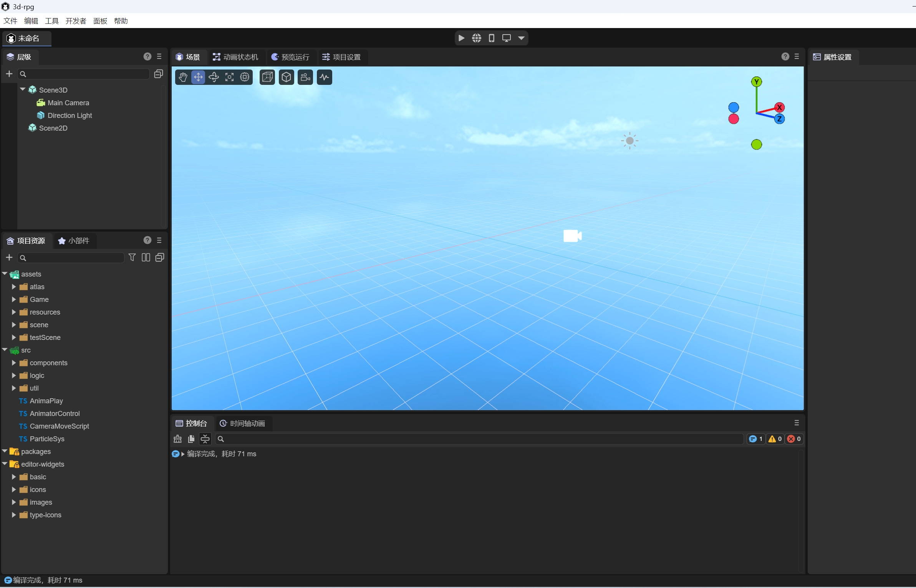Click the add node plus button in hierarchy

pyautogui.click(x=9, y=74)
